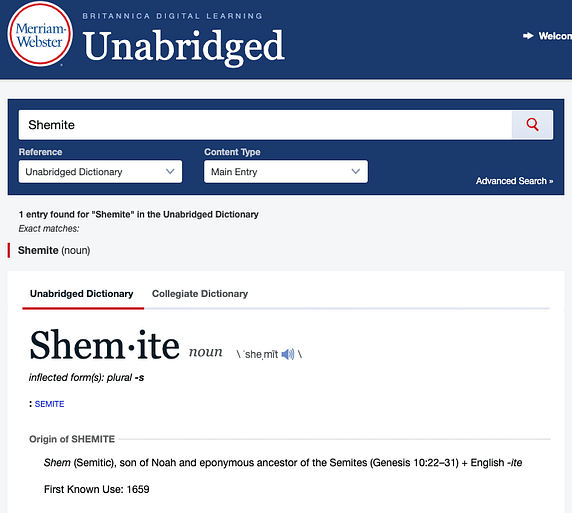Click the pronunciation text \ˈsheˌmīt\

pyautogui.click(x=269, y=354)
